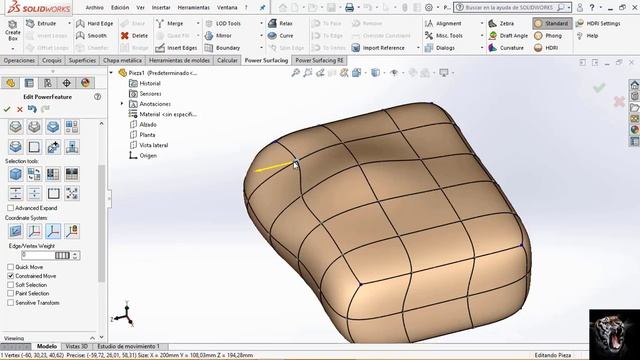Screen dimensions: 640x360
Task: Apply Smooth to edges
Action: click(x=91, y=36)
